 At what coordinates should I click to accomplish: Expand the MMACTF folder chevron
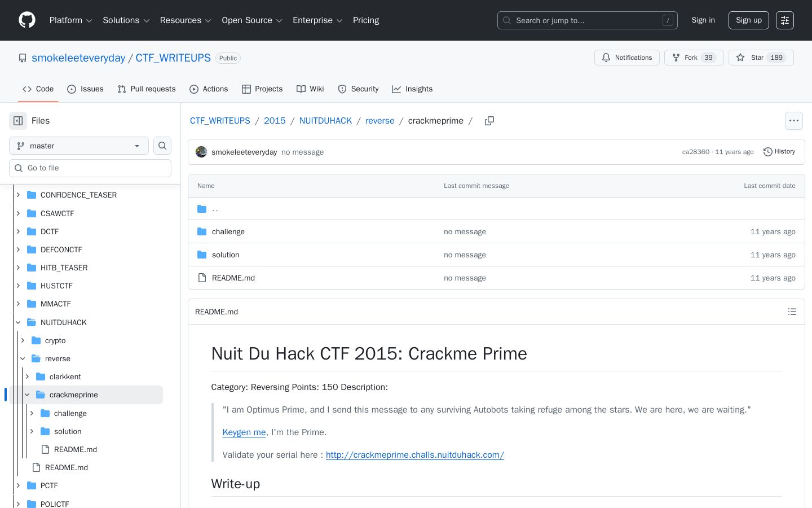pyautogui.click(x=18, y=304)
